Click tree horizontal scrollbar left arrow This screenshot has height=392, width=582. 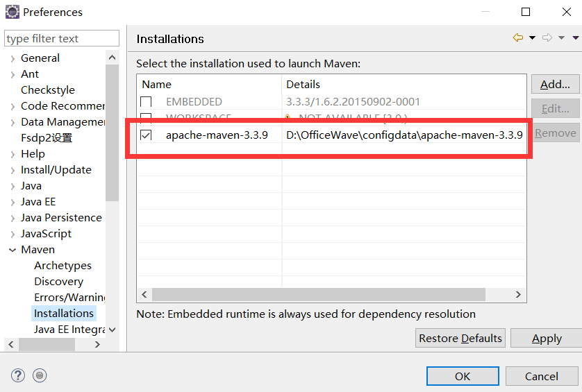pyautogui.click(x=11, y=345)
